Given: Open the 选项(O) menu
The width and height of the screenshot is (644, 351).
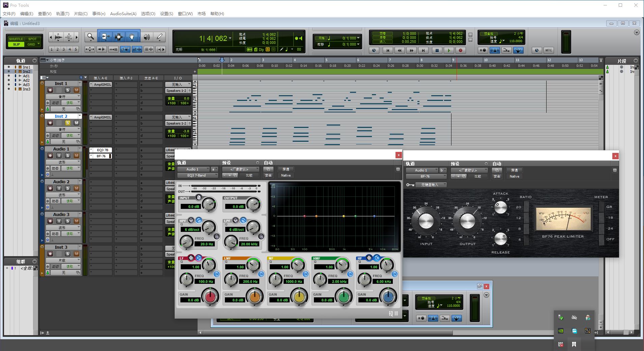Looking at the screenshot, I should coord(148,14).
